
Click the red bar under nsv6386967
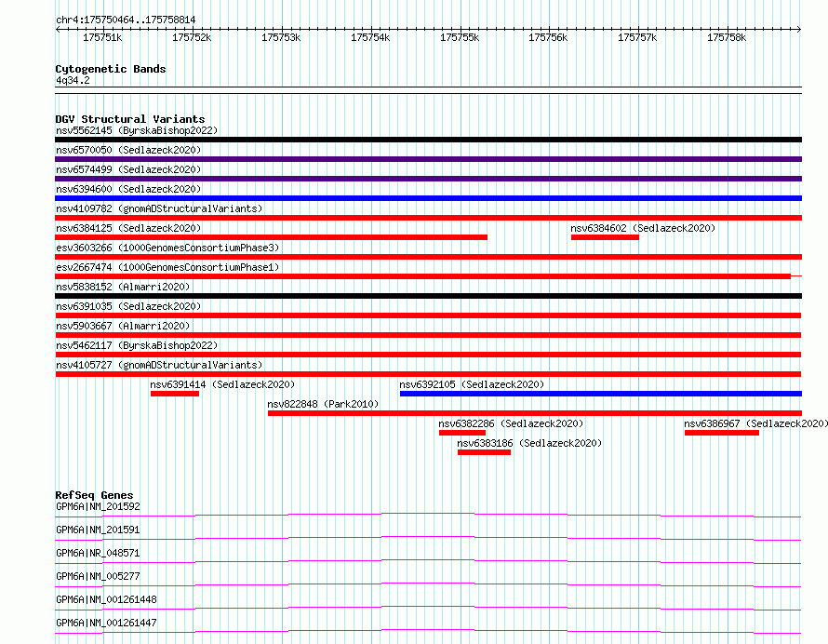click(x=722, y=433)
